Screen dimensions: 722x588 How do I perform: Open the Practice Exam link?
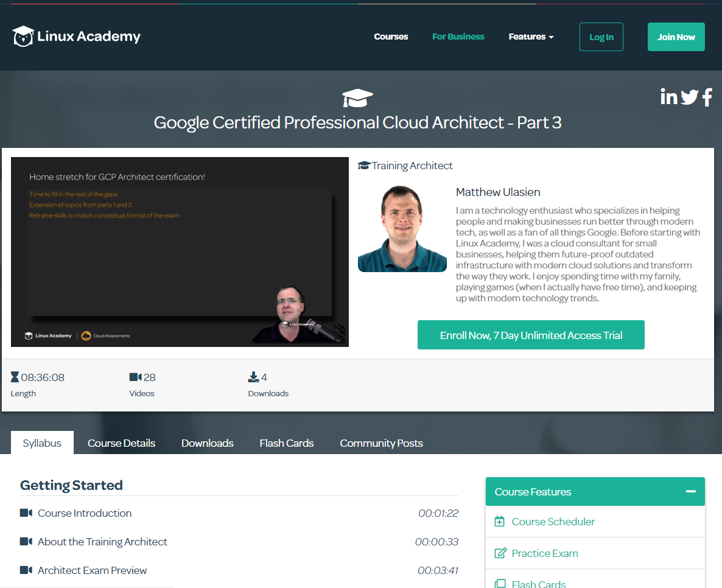545,553
